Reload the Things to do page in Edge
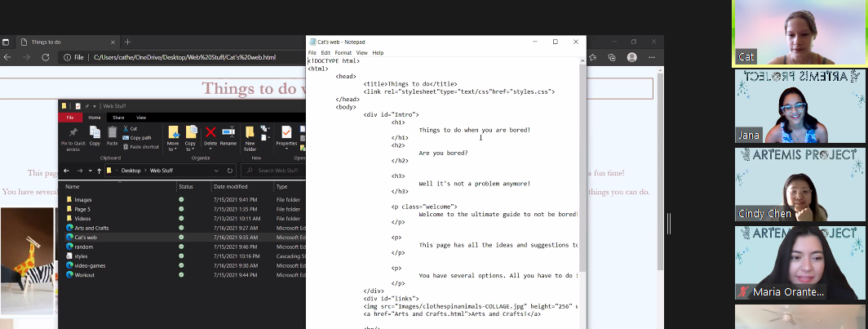 coord(46,57)
